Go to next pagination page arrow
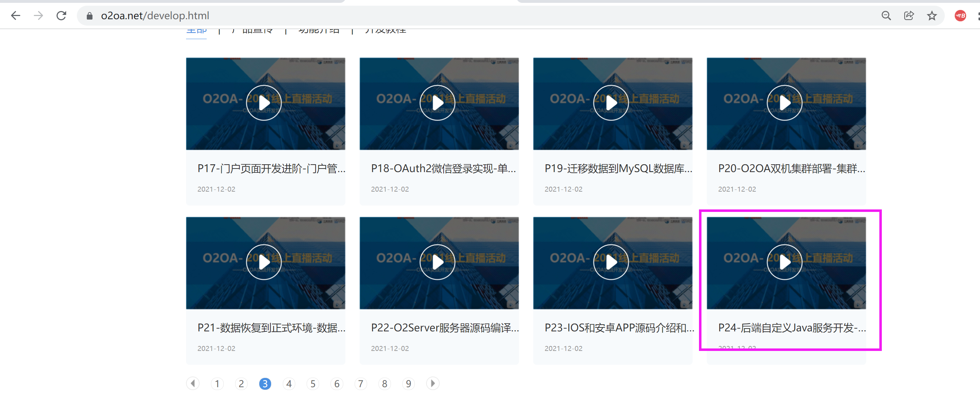The width and height of the screenshot is (980, 400). 433,383
